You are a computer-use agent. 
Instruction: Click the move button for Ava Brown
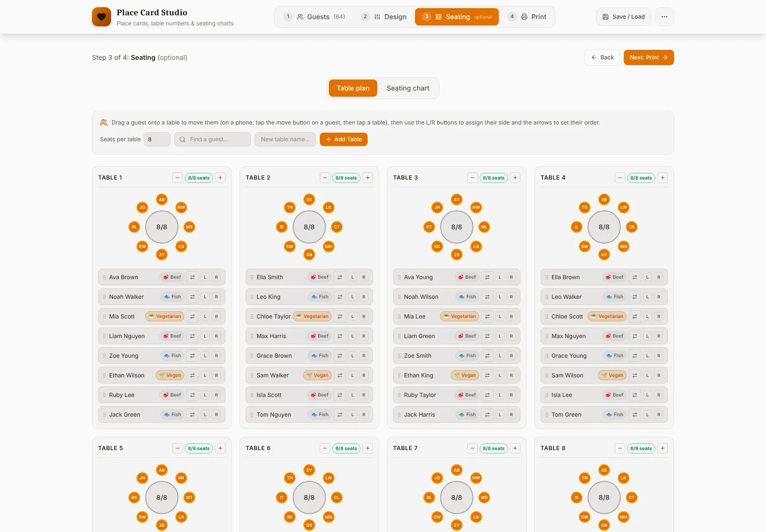(x=192, y=277)
